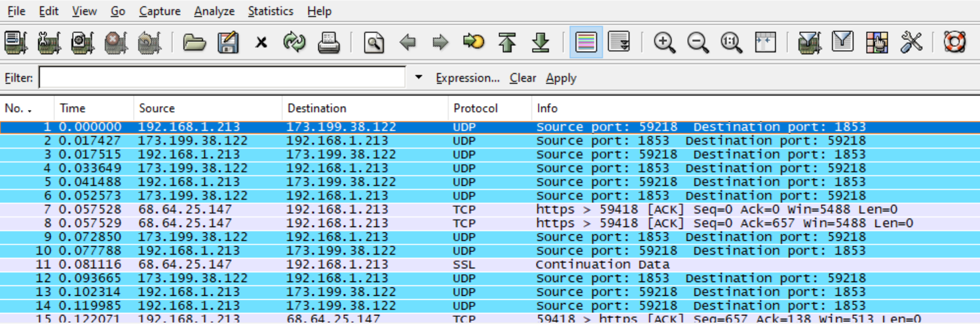The height and width of the screenshot is (324, 980).
Task: Select packet 10 at time 0.077788
Action: click(x=490, y=251)
